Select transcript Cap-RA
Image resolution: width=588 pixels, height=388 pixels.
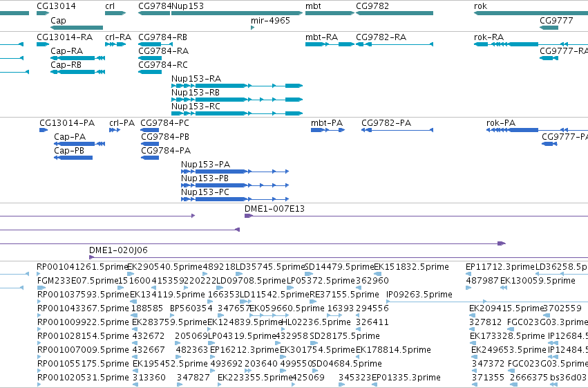(x=67, y=51)
